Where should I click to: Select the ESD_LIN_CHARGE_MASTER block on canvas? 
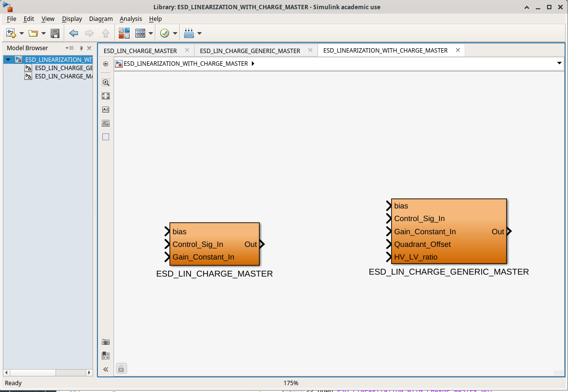tap(214, 244)
